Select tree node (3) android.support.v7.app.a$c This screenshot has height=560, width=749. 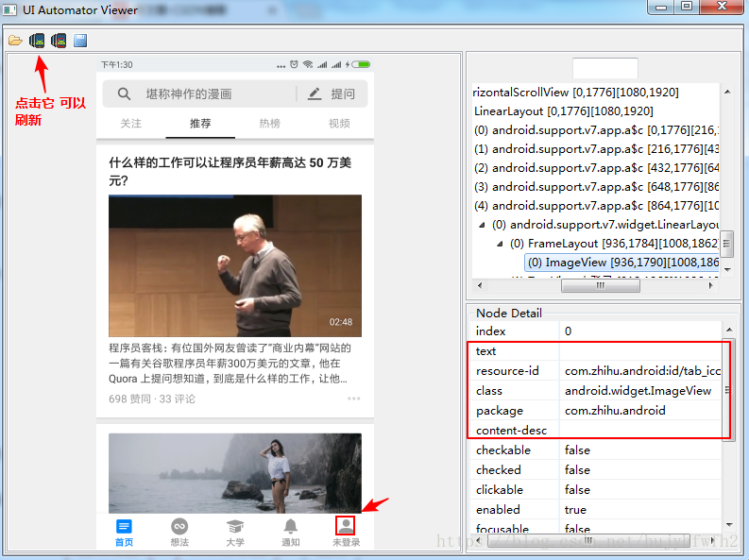pyautogui.click(x=596, y=187)
